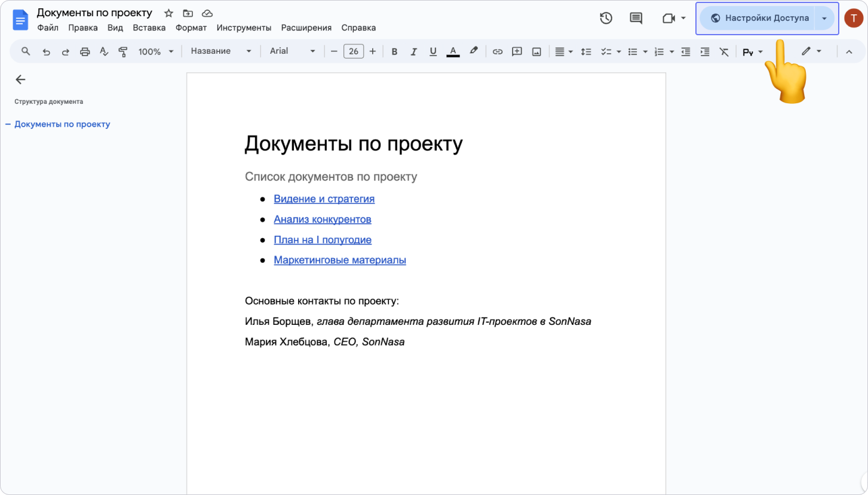This screenshot has width=868, height=495.
Task: Open the text color picker
Action: coord(453,52)
